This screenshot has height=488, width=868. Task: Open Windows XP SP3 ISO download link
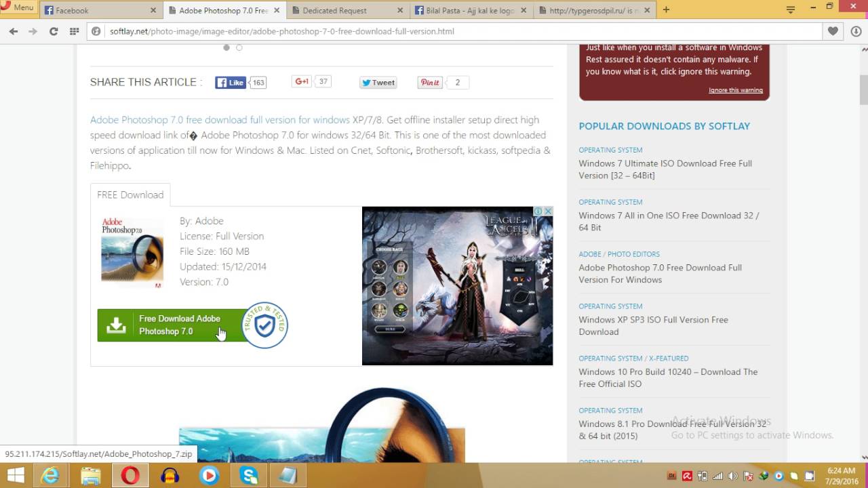click(653, 326)
